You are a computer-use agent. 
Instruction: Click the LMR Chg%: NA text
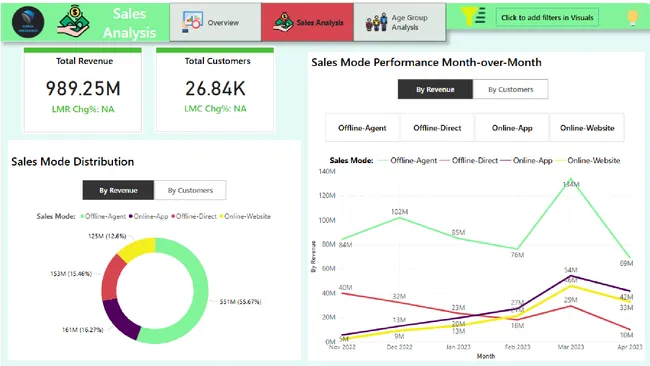83,109
